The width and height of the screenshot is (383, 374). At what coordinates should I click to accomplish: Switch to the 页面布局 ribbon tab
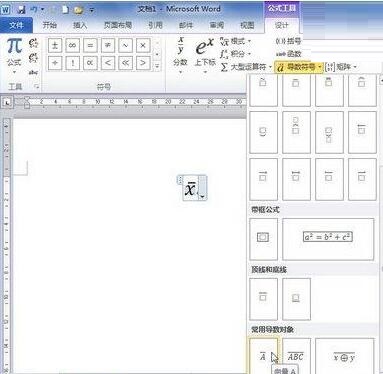tap(118, 25)
